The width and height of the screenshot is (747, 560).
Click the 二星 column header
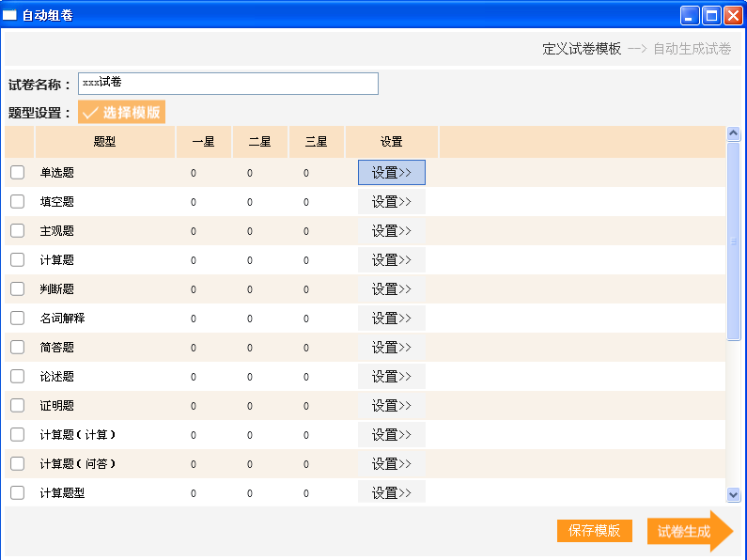(x=260, y=142)
